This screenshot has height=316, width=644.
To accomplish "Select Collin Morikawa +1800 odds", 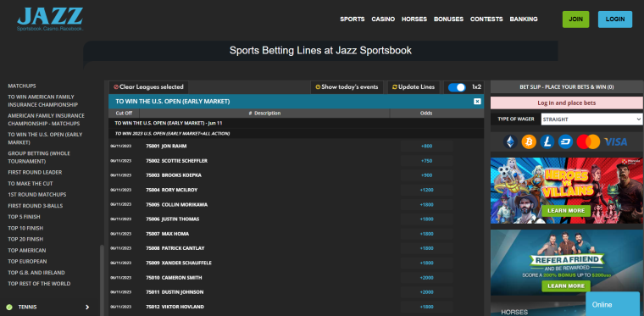I will (426, 204).
